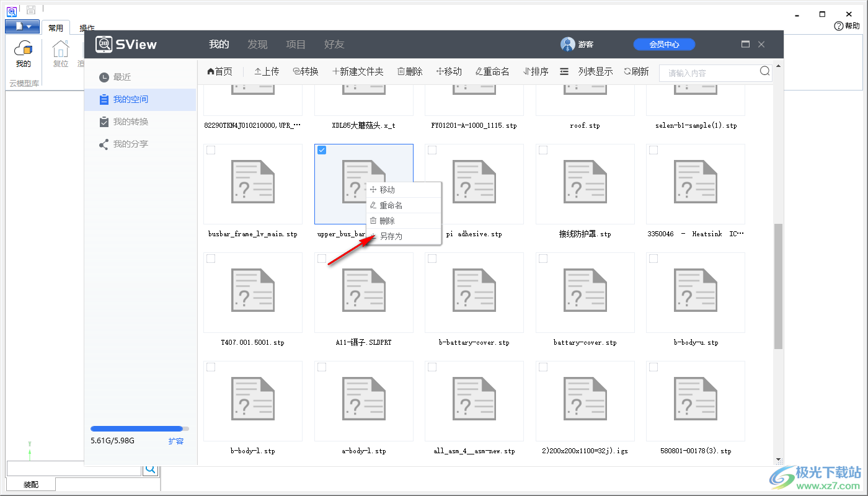
Task: Open the 帮助 help icon
Action: 847,26
